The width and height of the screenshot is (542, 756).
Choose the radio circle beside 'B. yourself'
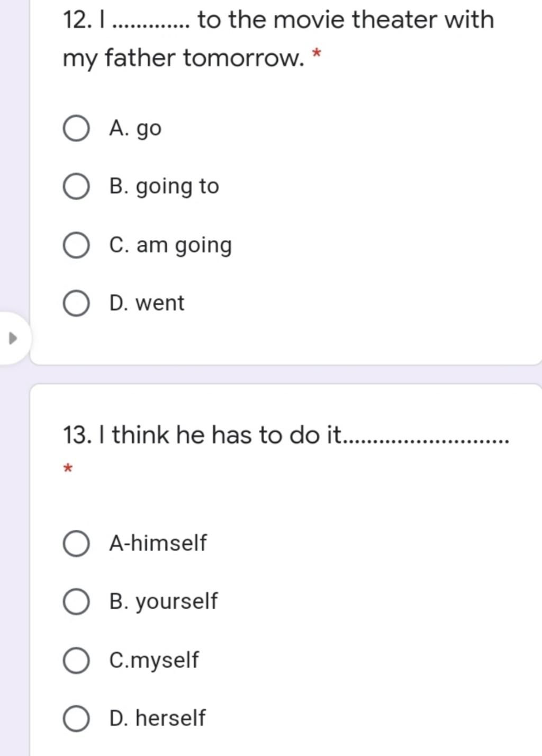tap(76, 602)
